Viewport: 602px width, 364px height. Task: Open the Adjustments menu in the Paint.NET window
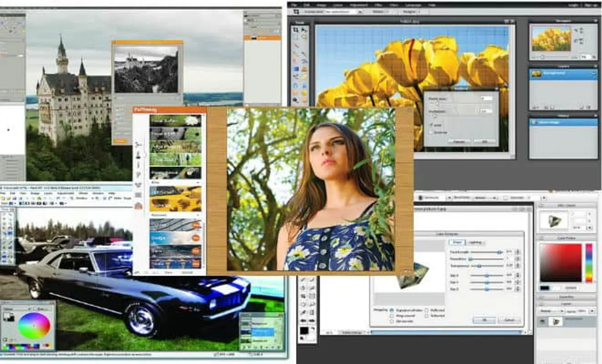tap(66, 193)
